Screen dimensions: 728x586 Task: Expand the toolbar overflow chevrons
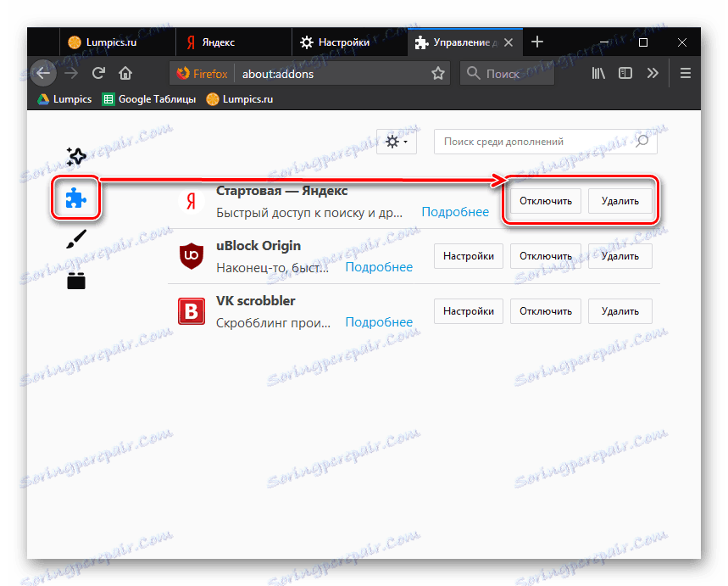pyautogui.click(x=653, y=73)
